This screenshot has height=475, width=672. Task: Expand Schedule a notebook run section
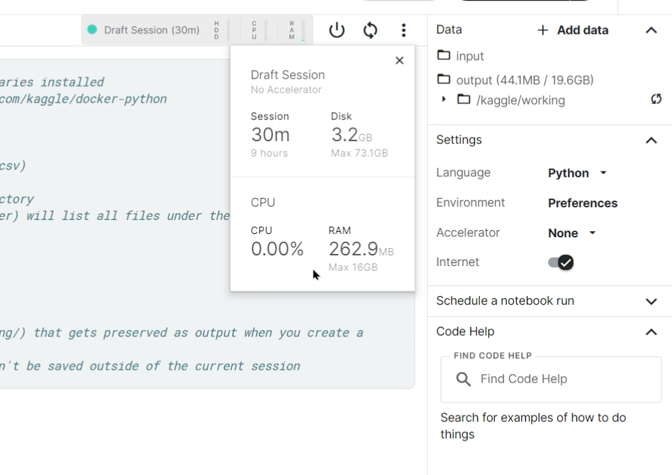pyautogui.click(x=651, y=301)
